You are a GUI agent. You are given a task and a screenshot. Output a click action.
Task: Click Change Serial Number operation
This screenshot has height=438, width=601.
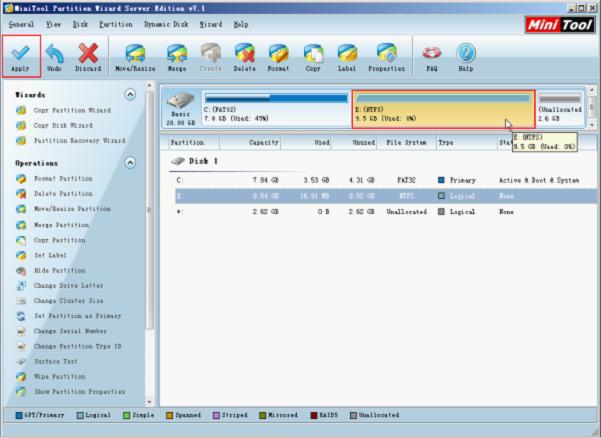tap(70, 331)
